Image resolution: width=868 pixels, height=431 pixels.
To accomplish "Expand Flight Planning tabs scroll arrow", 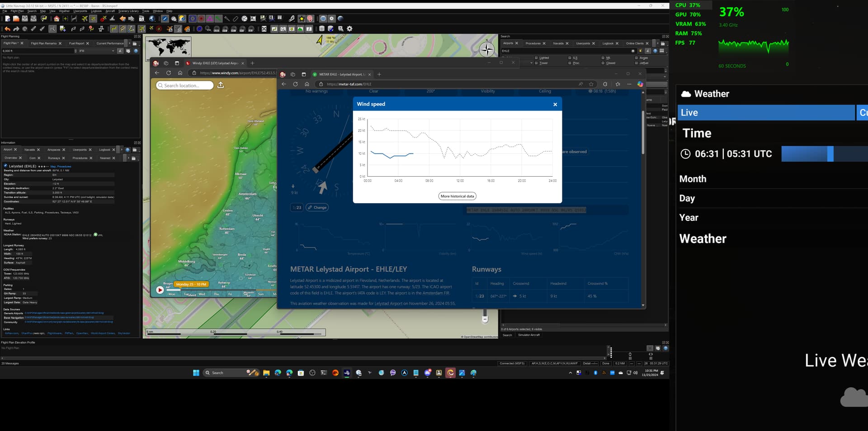I will click(x=129, y=43).
